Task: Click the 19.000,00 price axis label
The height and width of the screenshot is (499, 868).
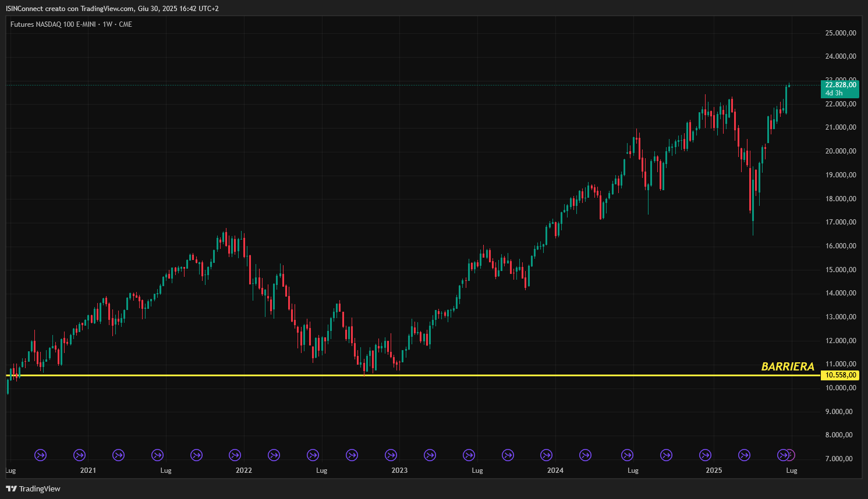Action: (x=841, y=175)
